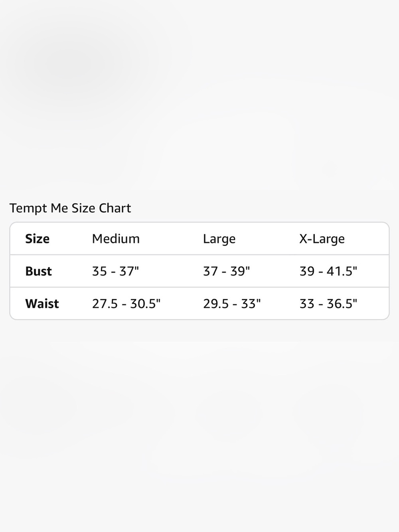This screenshot has height=532, width=399.
Task: Select the Waist row label
Action: pyautogui.click(x=42, y=304)
